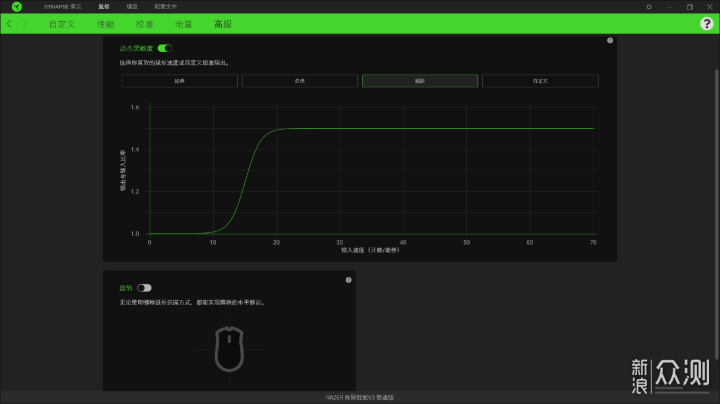Click the vertical scrollbar on right edge

tap(716, 213)
